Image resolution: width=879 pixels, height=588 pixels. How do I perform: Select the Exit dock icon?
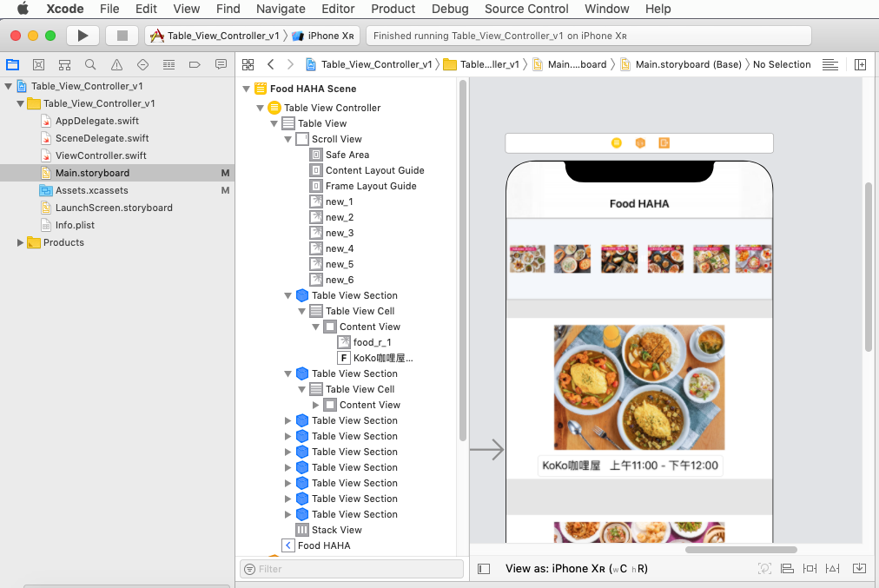coord(664,143)
